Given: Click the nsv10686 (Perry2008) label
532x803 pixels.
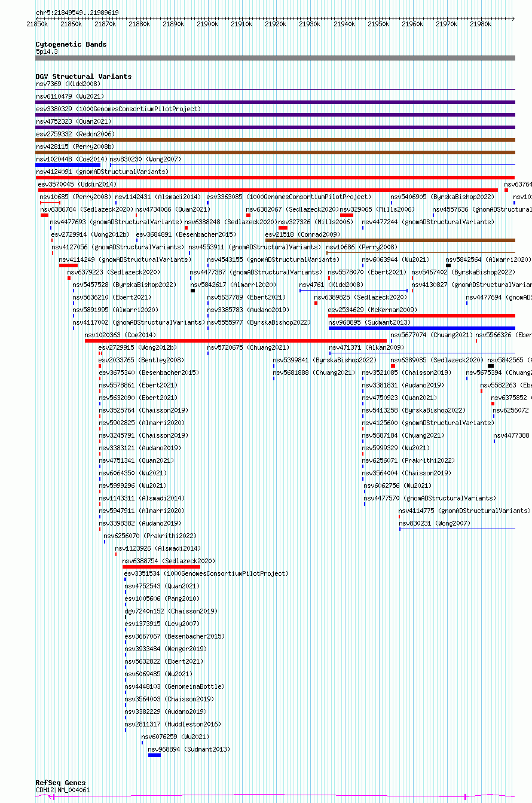Looking at the screenshot, I should coord(362,247).
